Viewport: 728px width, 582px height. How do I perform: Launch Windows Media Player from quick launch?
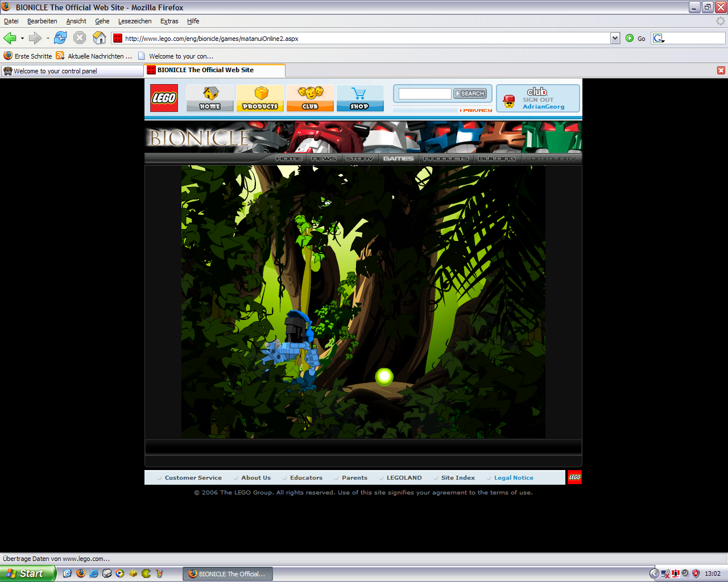[120, 573]
